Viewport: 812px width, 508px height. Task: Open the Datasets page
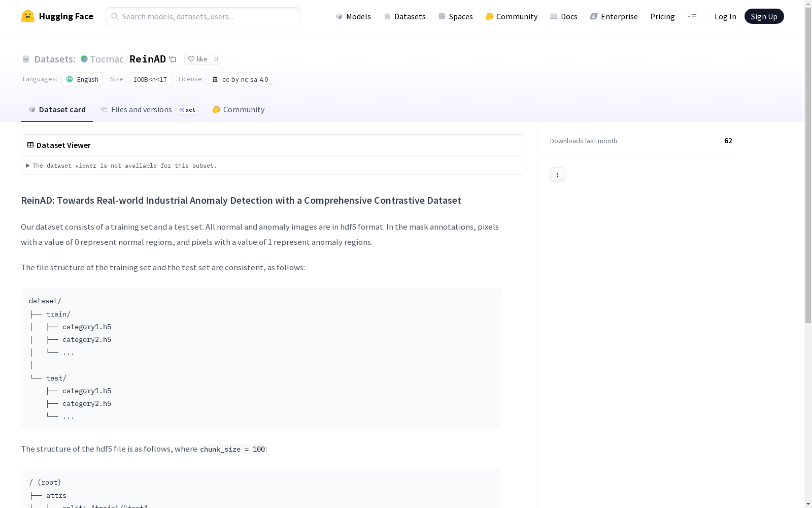pyautogui.click(x=404, y=16)
